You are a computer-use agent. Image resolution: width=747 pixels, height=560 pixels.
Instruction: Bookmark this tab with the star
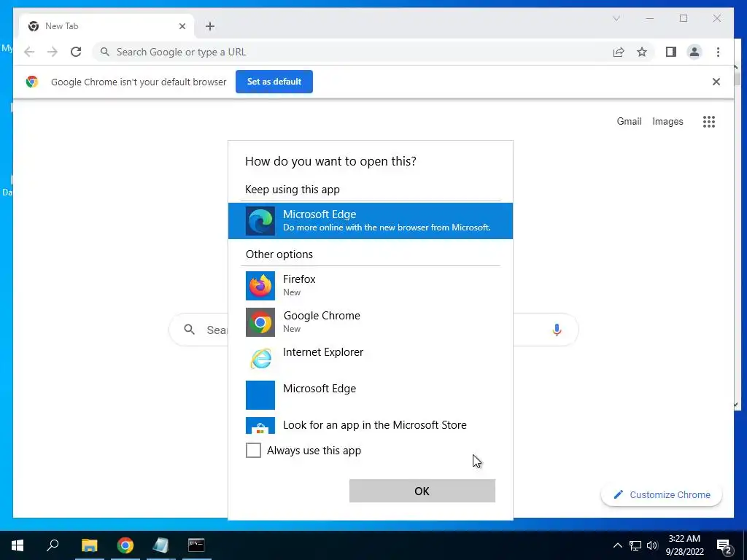click(x=642, y=52)
